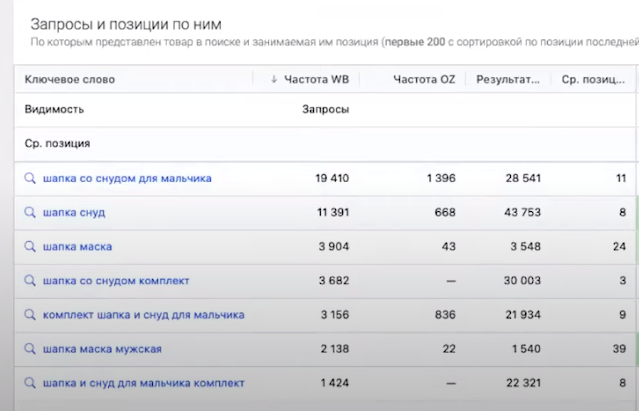Click WB frequency value 11 391

tap(333, 212)
